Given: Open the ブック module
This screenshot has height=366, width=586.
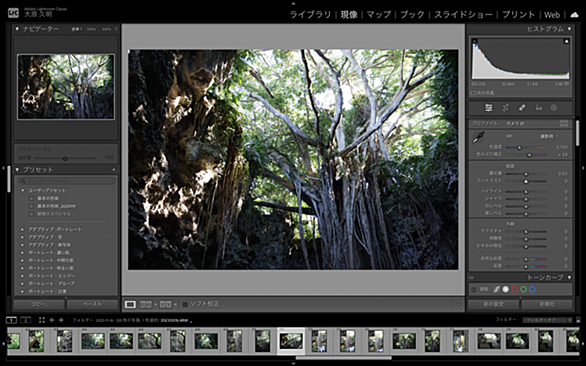Looking at the screenshot, I should (412, 15).
